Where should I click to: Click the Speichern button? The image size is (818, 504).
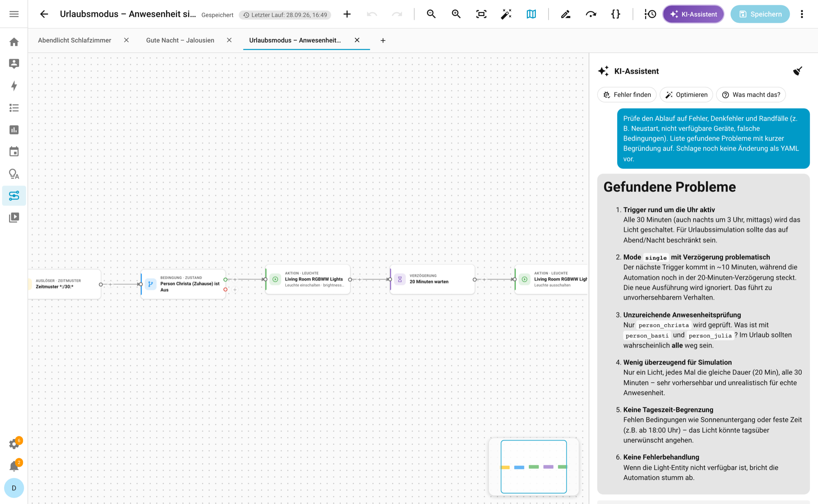click(760, 14)
